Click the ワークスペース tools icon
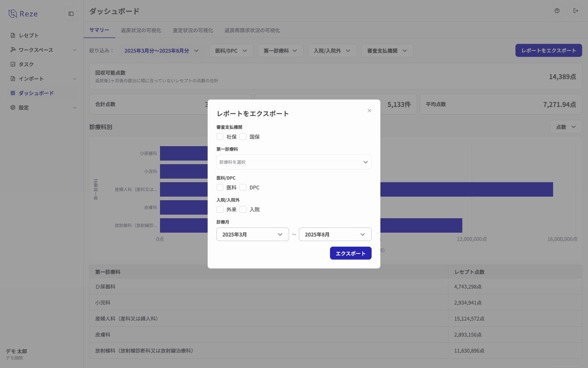588x368 pixels. pos(13,50)
